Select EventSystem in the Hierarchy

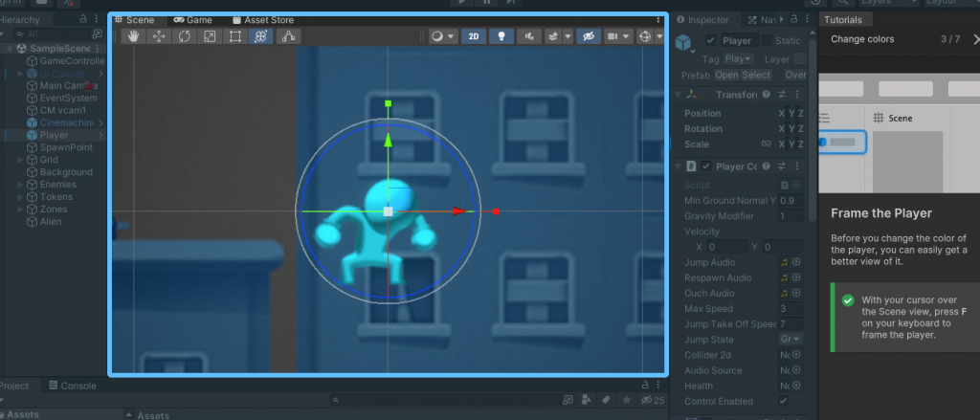(62, 99)
